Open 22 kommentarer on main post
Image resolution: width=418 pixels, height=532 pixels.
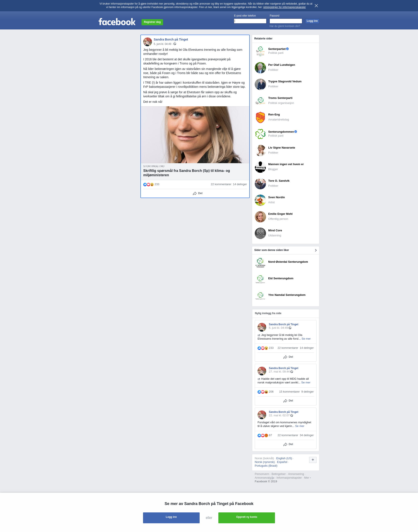pyautogui.click(x=221, y=184)
